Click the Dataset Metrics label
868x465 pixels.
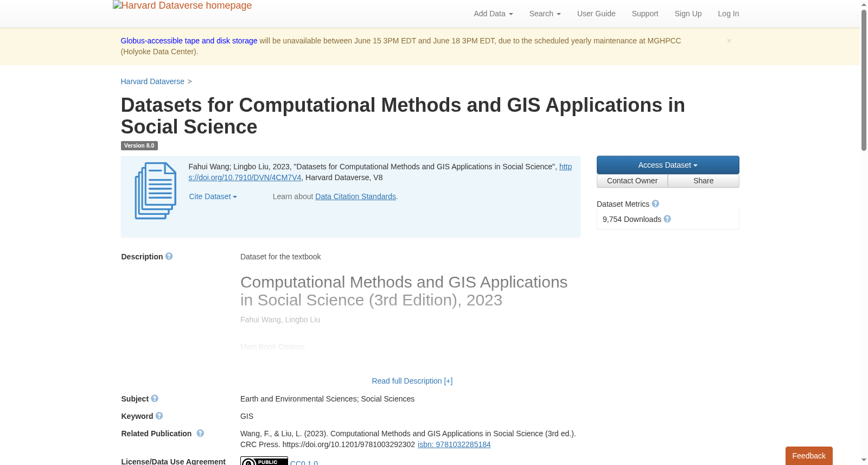click(x=623, y=204)
